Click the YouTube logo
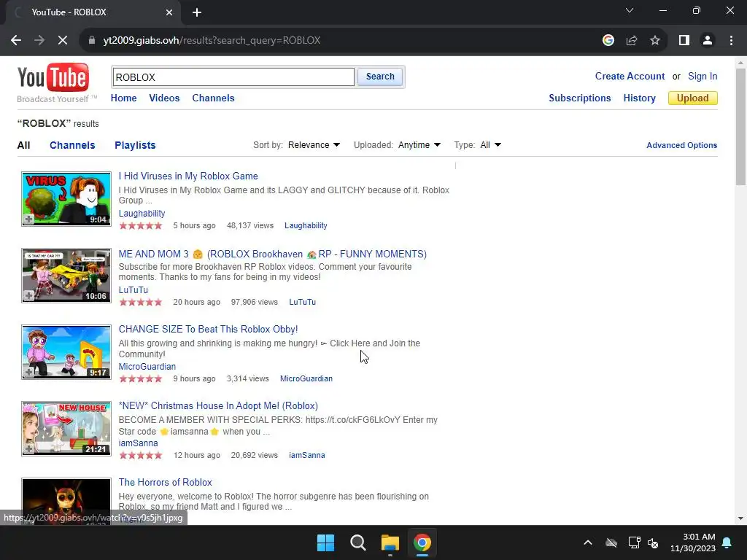Viewport: 747px width, 560px height. (53, 77)
